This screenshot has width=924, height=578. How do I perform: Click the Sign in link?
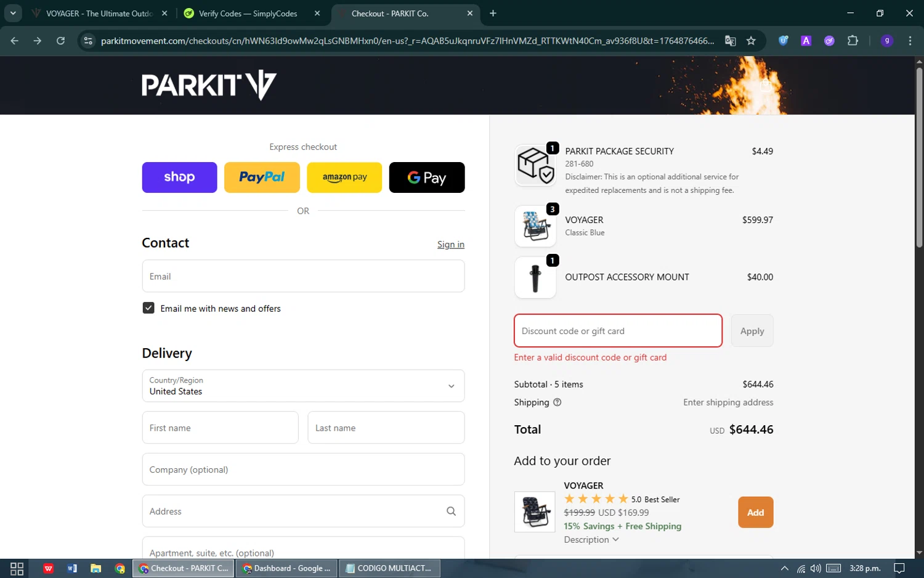tap(451, 245)
